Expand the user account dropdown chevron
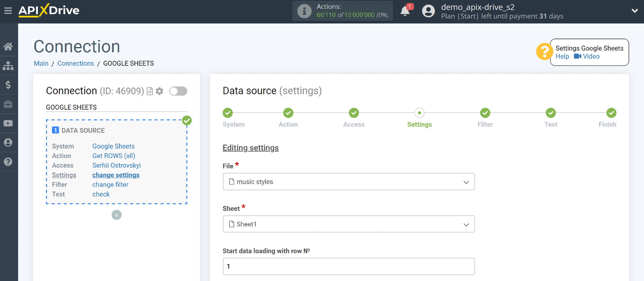 pos(635,11)
